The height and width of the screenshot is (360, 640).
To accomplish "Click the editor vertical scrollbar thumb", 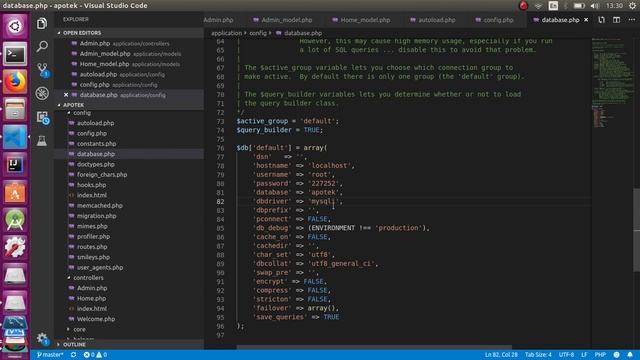I will (x=636, y=229).
